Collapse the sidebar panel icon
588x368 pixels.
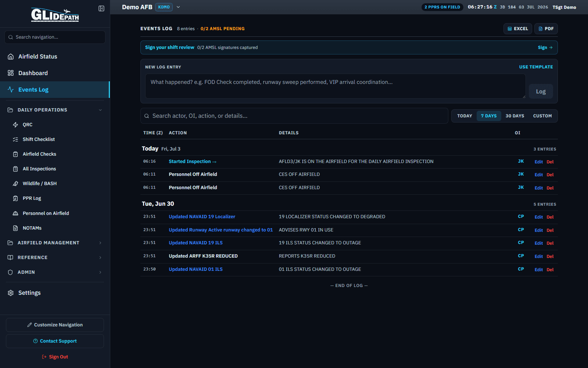[x=101, y=8]
